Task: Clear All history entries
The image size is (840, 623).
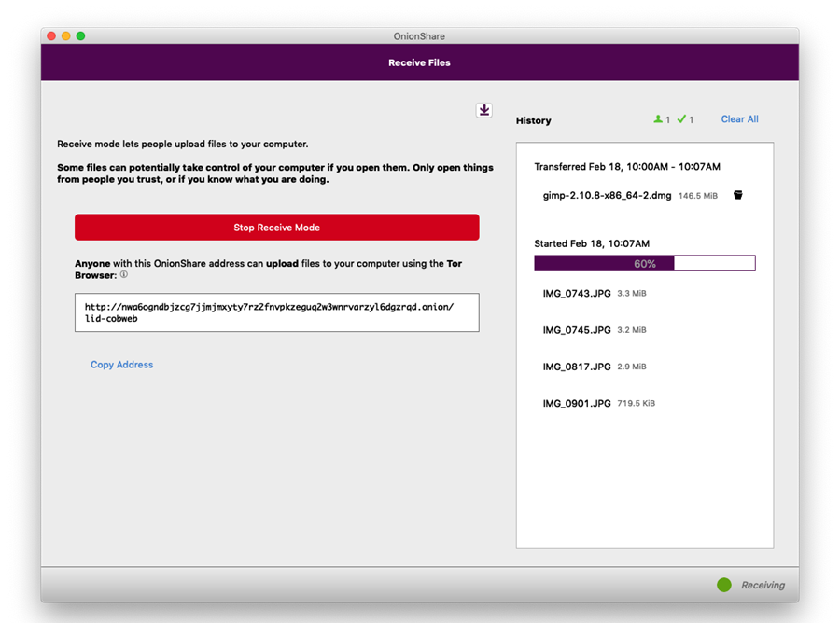Action: [x=739, y=119]
